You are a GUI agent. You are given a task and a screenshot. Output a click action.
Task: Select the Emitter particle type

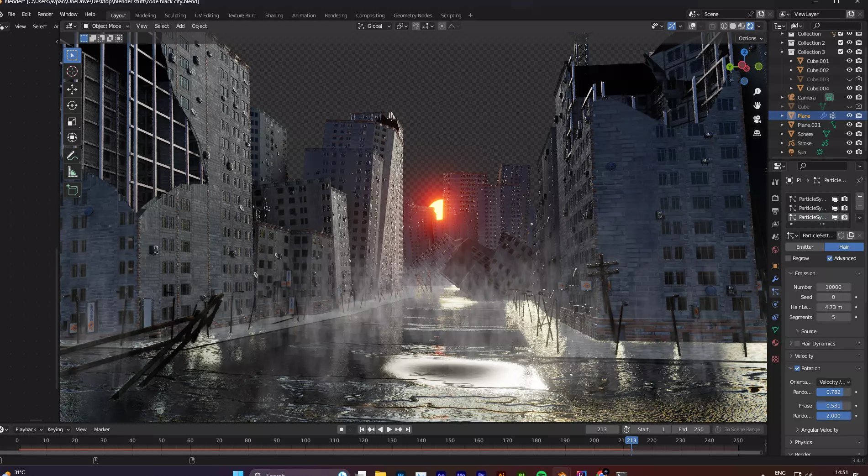pyautogui.click(x=805, y=247)
